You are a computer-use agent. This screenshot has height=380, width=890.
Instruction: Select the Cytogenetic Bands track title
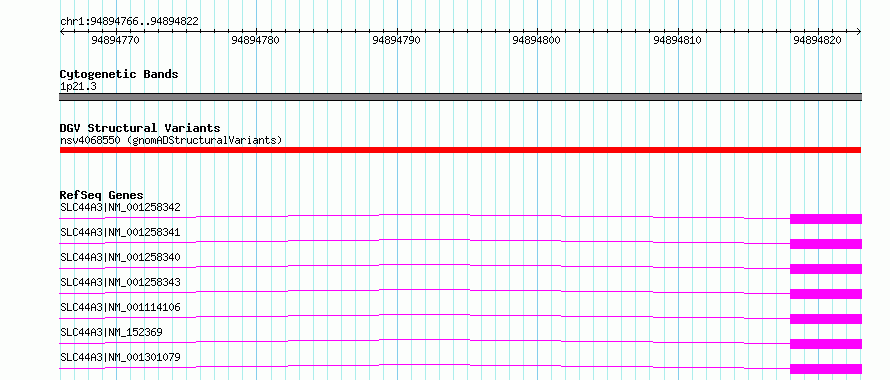(x=119, y=74)
